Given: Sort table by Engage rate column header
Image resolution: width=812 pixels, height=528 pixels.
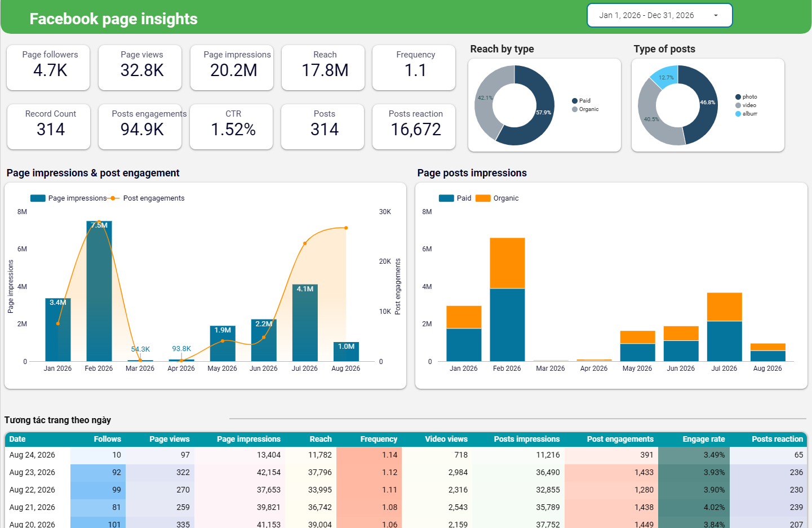Looking at the screenshot, I should point(704,439).
